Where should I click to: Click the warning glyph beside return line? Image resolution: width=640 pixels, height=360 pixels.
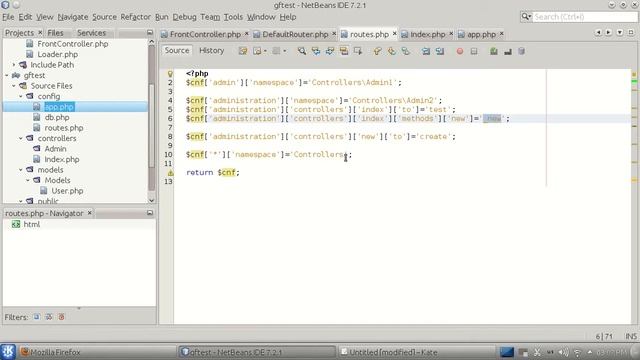170,173
